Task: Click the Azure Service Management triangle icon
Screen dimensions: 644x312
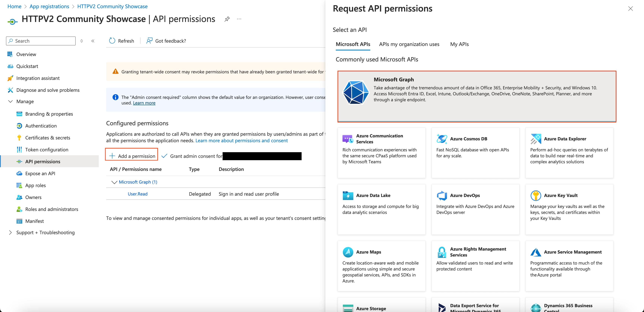Action: point(536,252)
